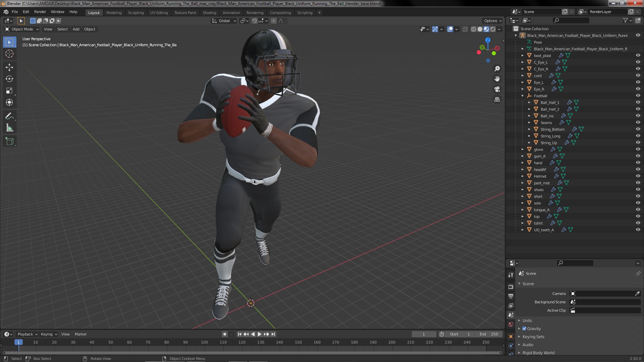Select the Add Cube tool

click(9, 141)
